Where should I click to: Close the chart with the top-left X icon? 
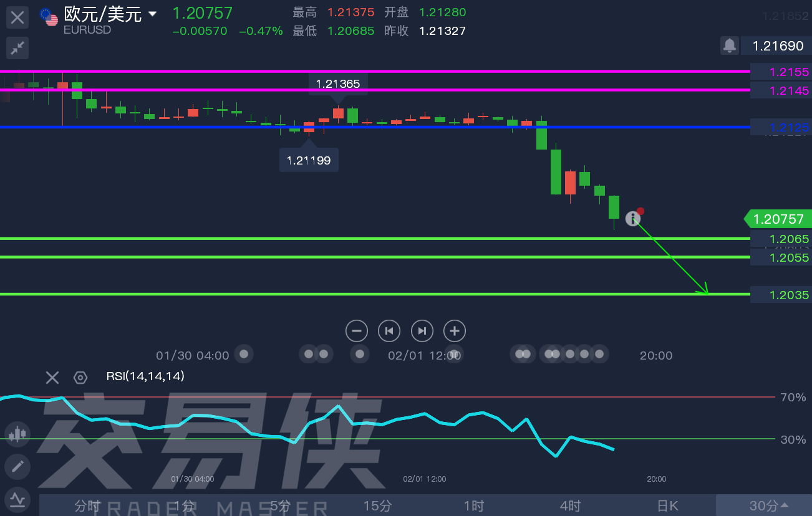coord(17,17)
